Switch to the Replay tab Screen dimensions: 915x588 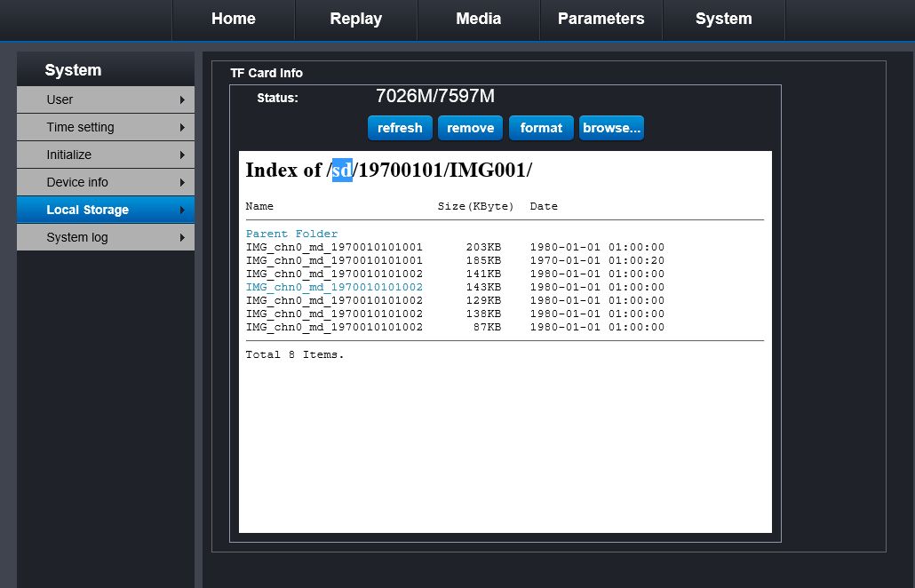point(355,20)
